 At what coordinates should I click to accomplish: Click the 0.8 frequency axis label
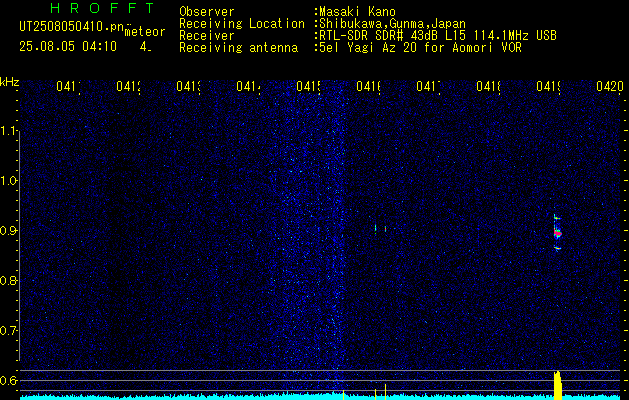[9, 280]
